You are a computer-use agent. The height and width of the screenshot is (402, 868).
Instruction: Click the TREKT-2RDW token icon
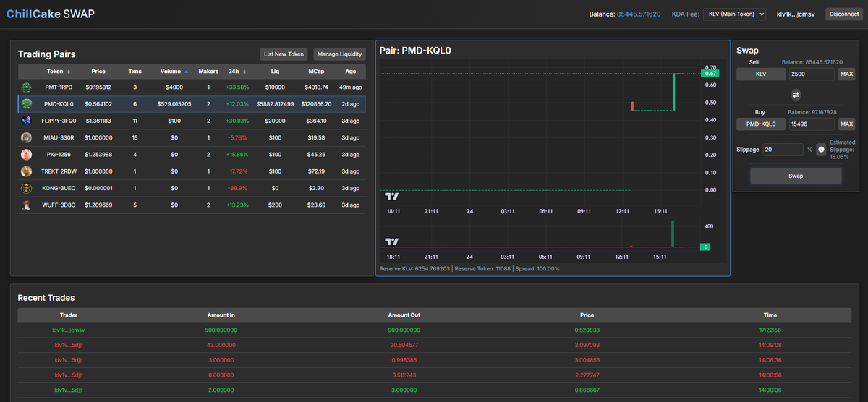pos(26,171)
